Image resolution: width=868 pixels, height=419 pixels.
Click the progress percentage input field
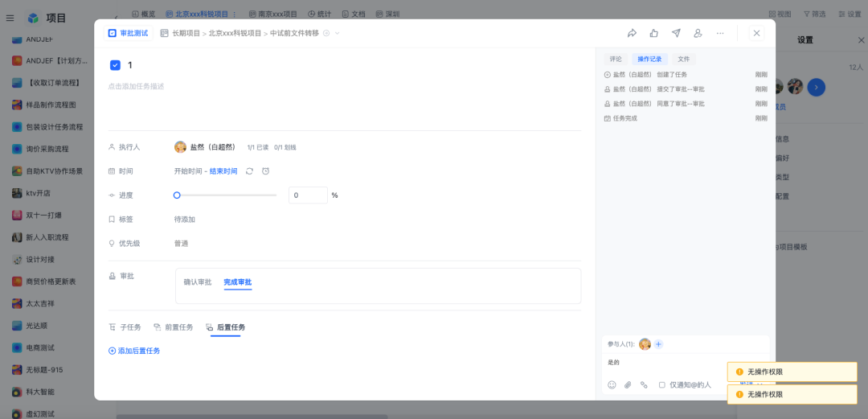pyautogui.click(x=309, y=195)
